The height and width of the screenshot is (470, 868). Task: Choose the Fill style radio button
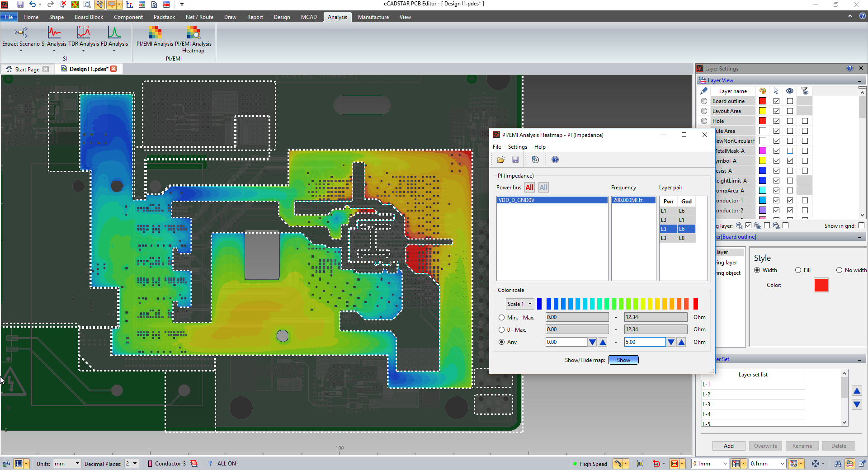point(798,270)
